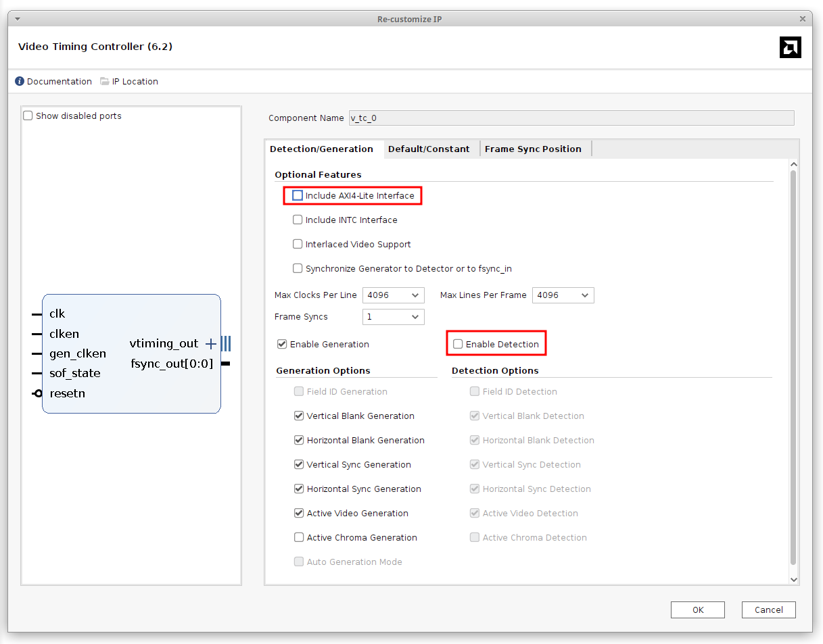Click the scrollbar down arrow
Screen dimensions: 823x644
(x=794, y=580)
